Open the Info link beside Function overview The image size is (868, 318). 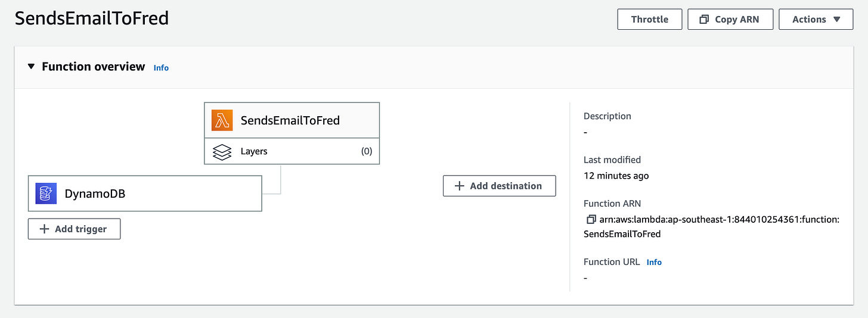pos(161,68)
